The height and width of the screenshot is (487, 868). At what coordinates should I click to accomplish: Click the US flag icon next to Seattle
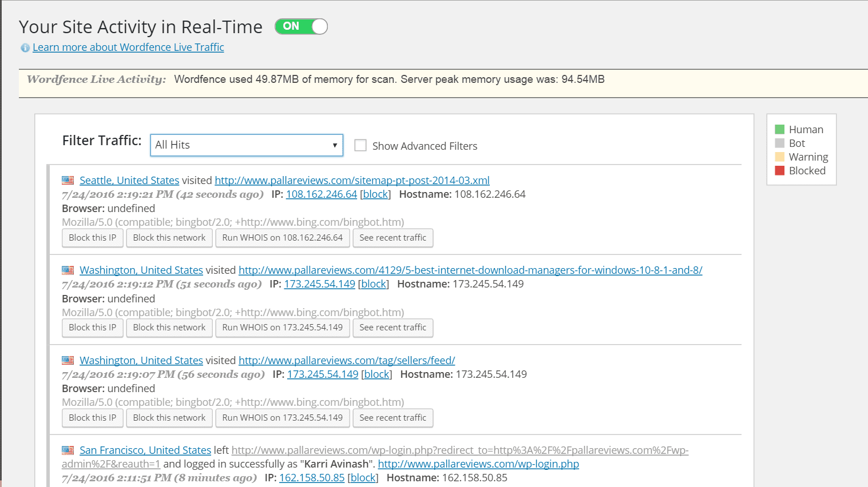[x=68, y=180]
